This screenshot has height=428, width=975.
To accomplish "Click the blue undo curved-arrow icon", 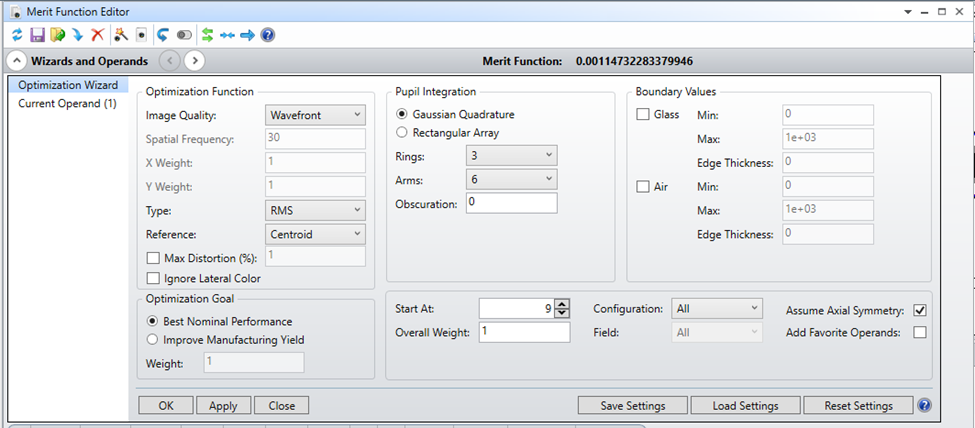I will tap(163, 35).
